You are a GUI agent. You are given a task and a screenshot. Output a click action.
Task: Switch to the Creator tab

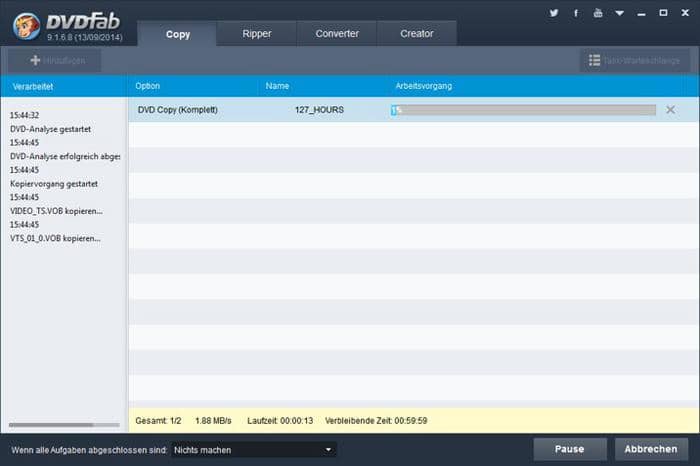pos(417,33)
